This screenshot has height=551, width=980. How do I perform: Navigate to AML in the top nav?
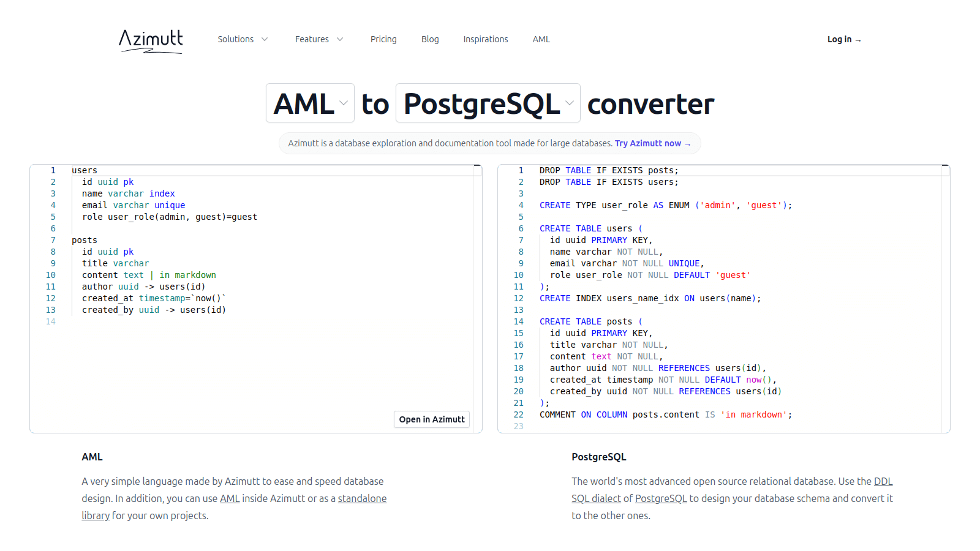coord(541,39)
